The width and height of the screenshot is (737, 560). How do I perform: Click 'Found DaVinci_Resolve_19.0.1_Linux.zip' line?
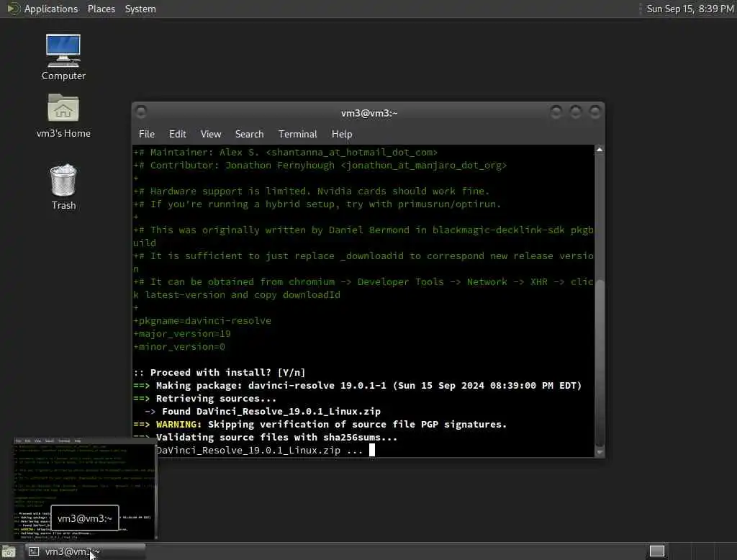[x=263, y=412]
